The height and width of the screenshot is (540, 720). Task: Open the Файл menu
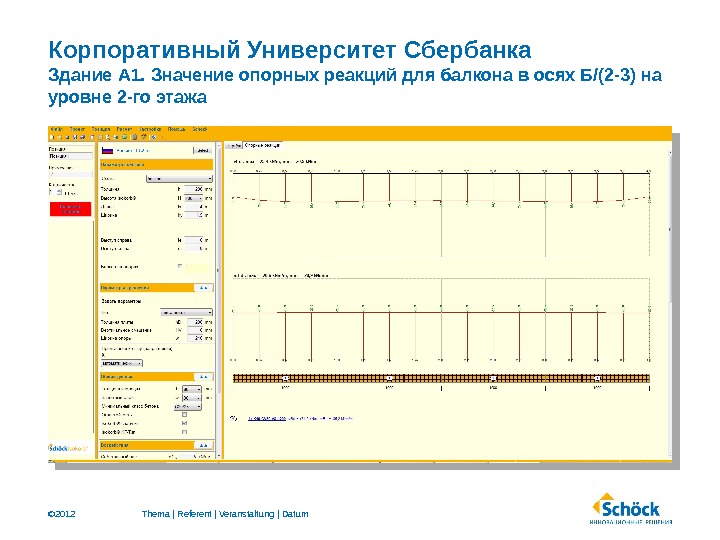tap(56, 129)
